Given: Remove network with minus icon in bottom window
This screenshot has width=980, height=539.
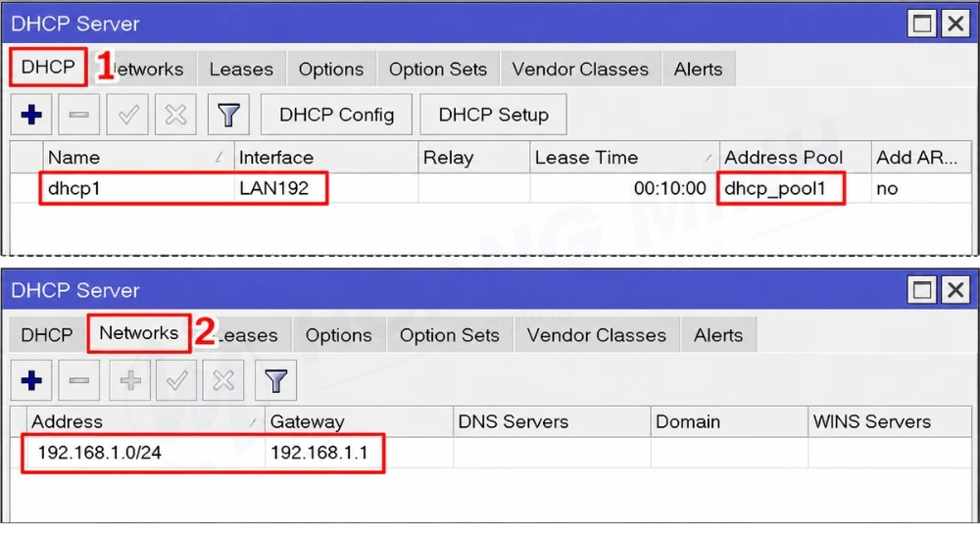Looking at the screenshot, I should (78, 380).
